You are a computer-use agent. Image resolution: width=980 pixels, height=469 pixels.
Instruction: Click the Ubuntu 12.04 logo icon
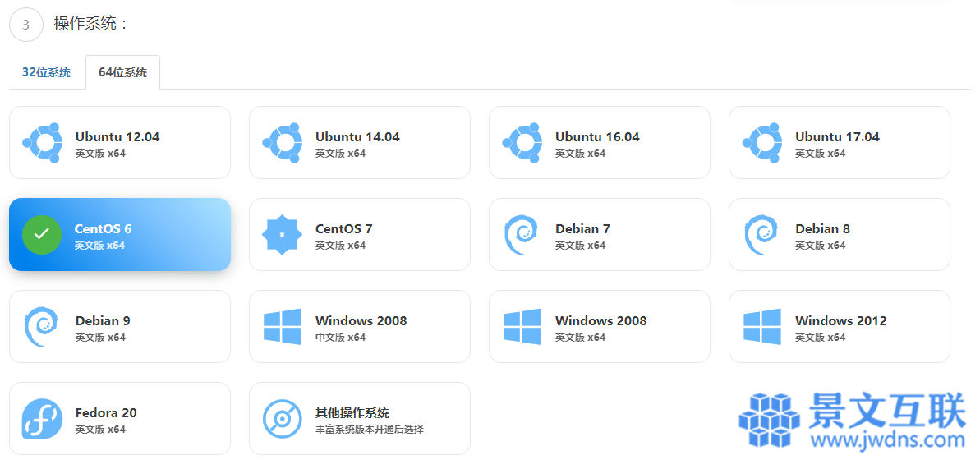[43, 143]
